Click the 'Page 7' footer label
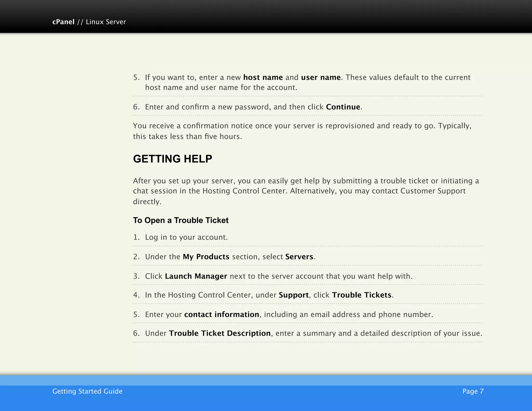This screenshot has width=532, height=411. 473,391
